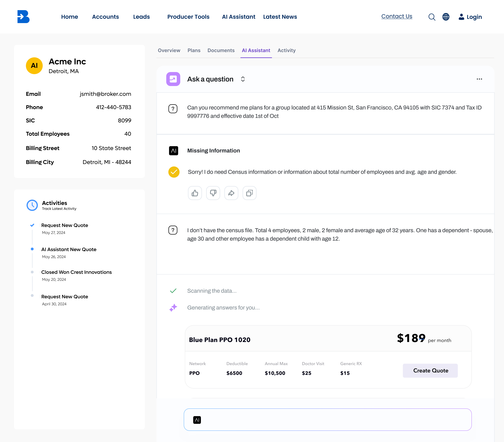Open the Leads menu
This screenshot has width=504, height=442.
(x=142, y=17)
